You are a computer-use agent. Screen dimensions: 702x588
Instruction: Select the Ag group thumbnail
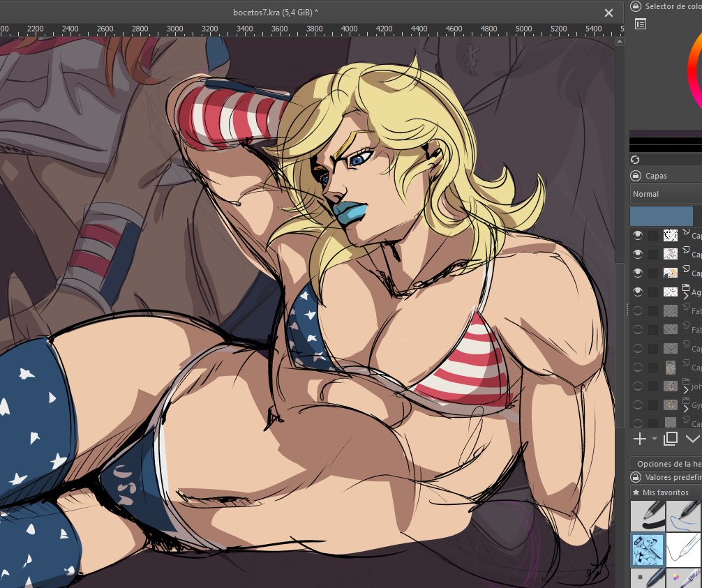click(x=670, y=292)
